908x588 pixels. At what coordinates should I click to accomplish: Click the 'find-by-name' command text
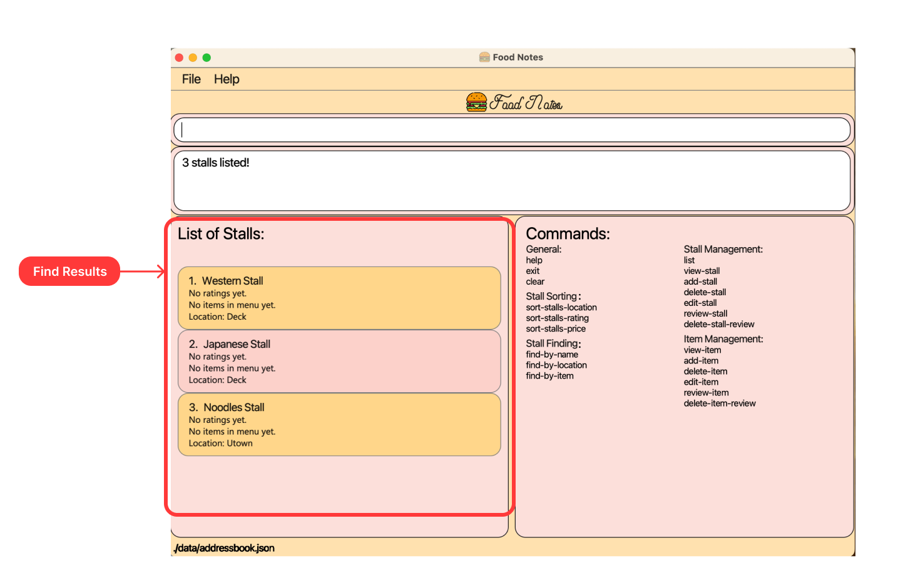(552, 354)
